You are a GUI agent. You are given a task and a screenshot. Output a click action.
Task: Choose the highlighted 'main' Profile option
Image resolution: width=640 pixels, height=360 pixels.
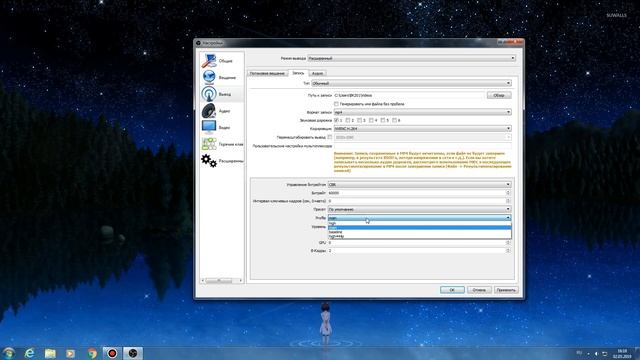coord(420,227)
